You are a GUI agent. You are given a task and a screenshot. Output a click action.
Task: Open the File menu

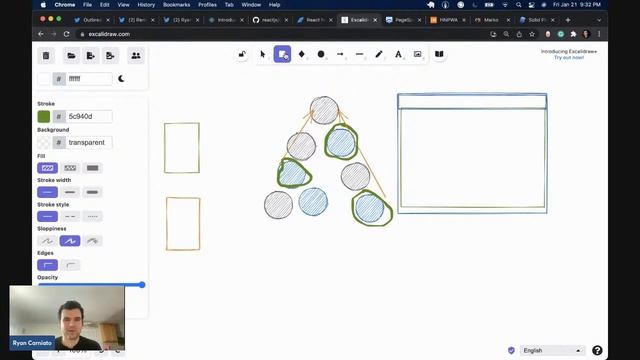(x=87, y=5)
